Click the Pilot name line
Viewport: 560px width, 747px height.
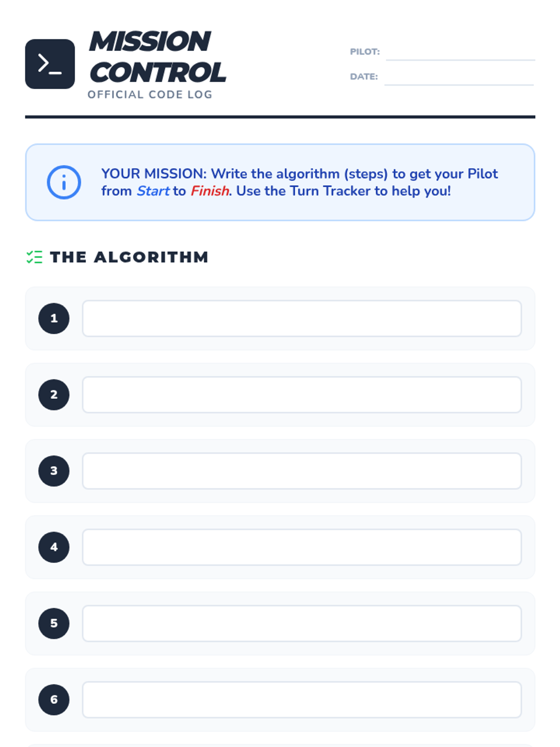click(460, 54)
